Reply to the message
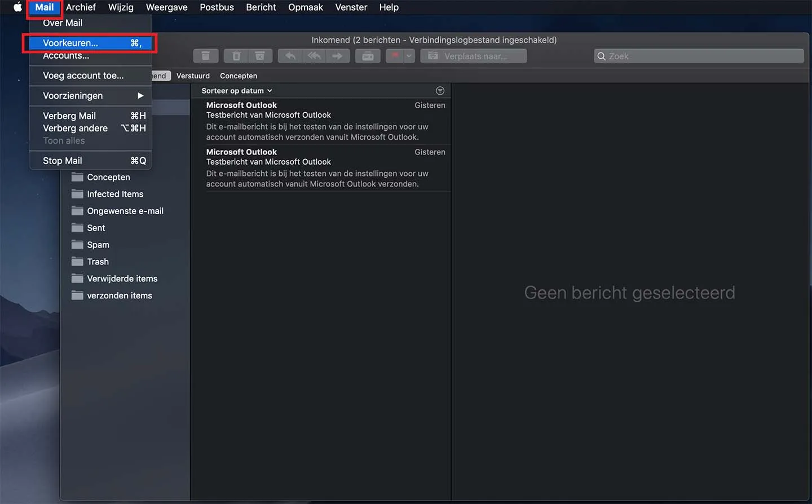 [289, 56]
